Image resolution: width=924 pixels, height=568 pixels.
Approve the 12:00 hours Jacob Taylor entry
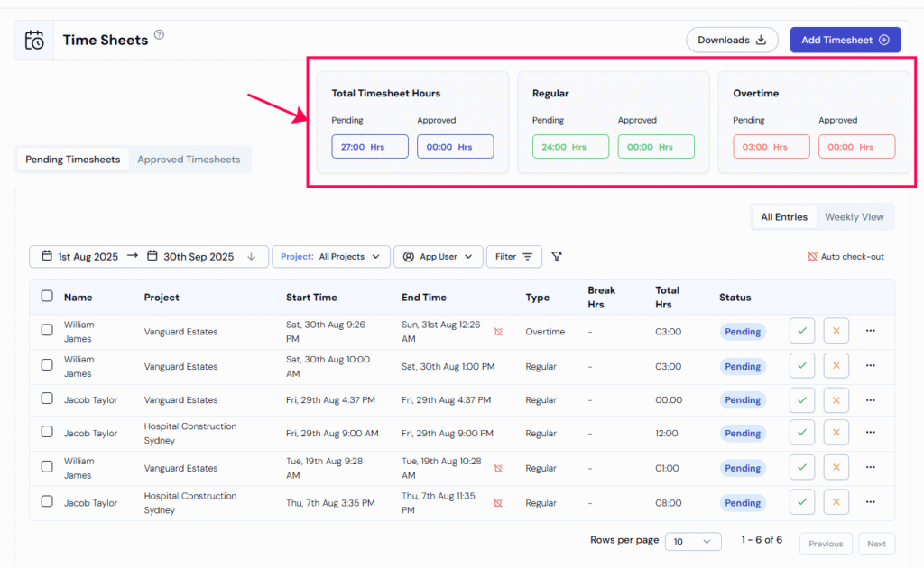801,434
